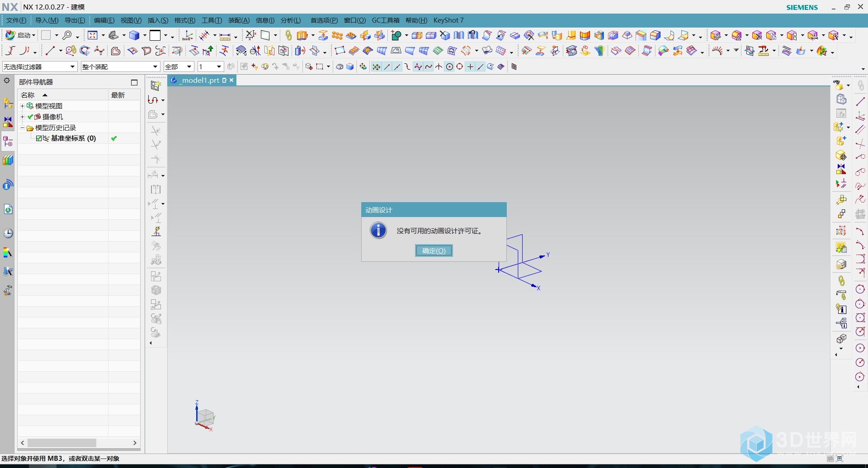Click the Pattern Feature icon
This screenshot has height=468, width=868.
tap(337, 35)
